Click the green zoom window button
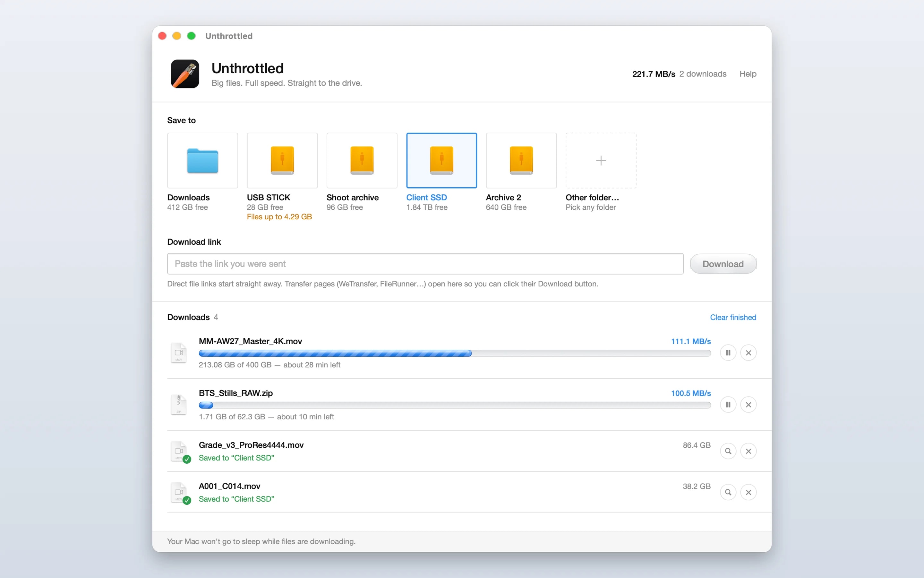 [191, 36]
